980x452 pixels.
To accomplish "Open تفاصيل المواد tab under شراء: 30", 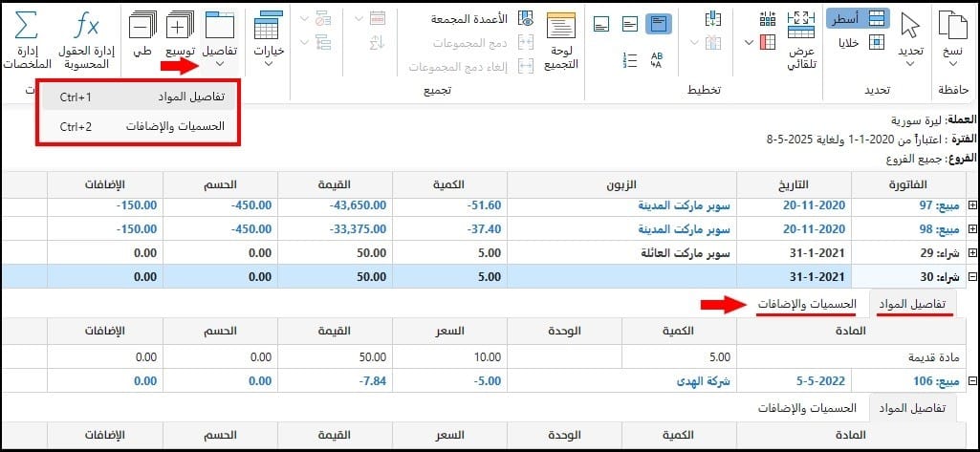I will click(914, 304).
